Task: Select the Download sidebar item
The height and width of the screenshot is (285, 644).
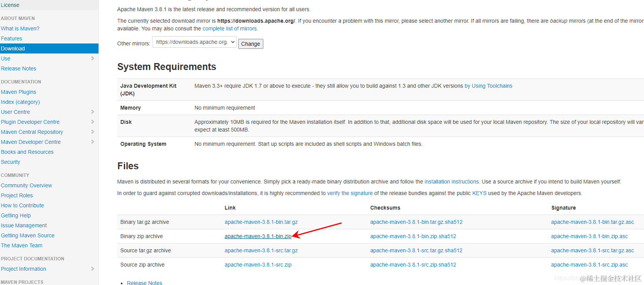Action: pyautogui.click(x=49, y=48)
